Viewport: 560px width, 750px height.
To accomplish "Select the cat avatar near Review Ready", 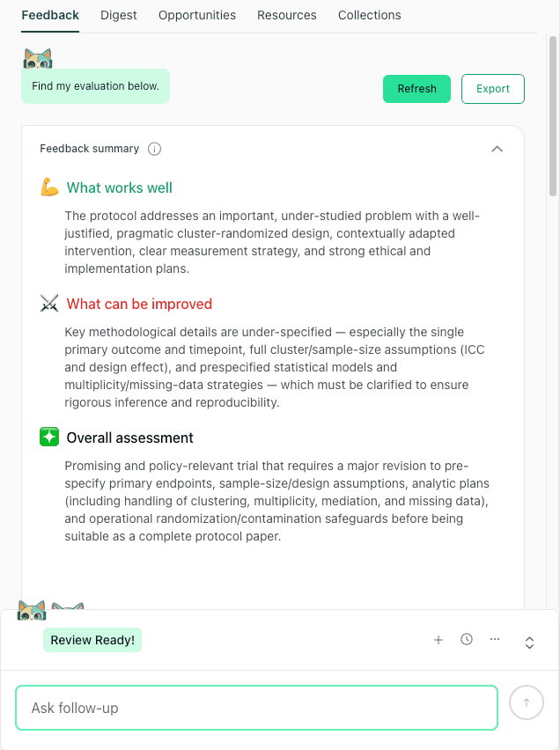I will tap(33, 608).
